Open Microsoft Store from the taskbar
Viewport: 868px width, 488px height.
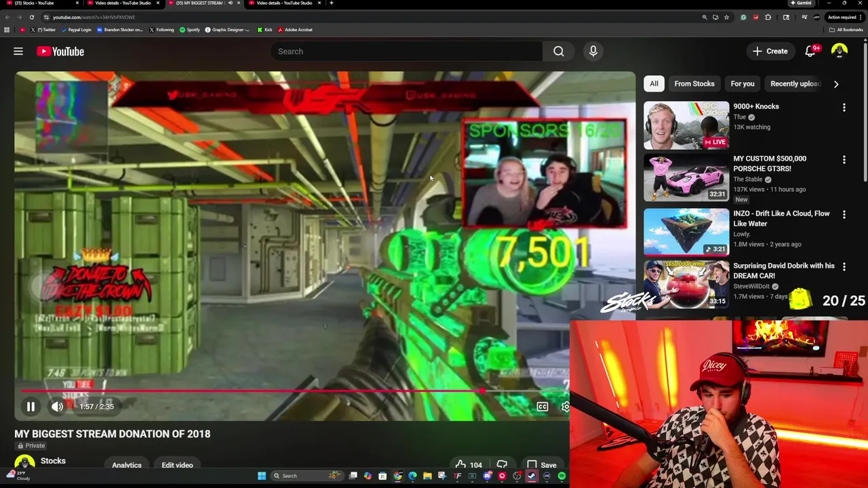[382, 476]
